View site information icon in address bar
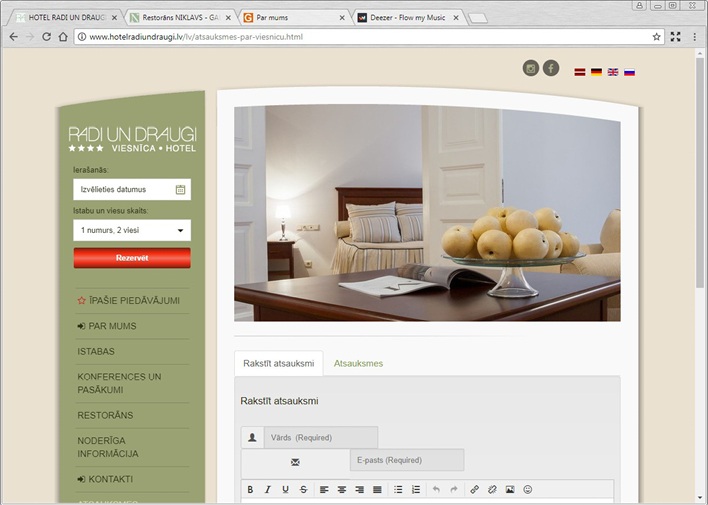 [x=82, y=37]
